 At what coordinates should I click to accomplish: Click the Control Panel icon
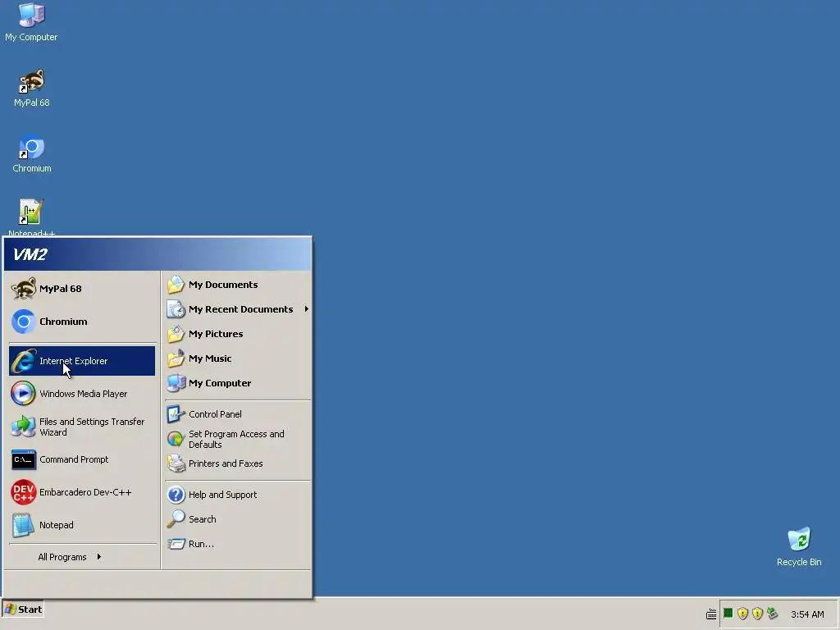176,414
